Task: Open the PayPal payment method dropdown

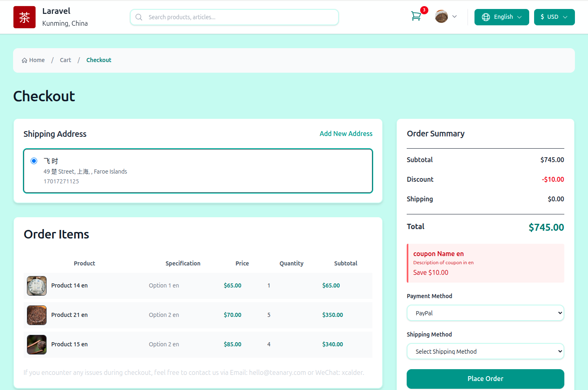Action: point(485,313)
